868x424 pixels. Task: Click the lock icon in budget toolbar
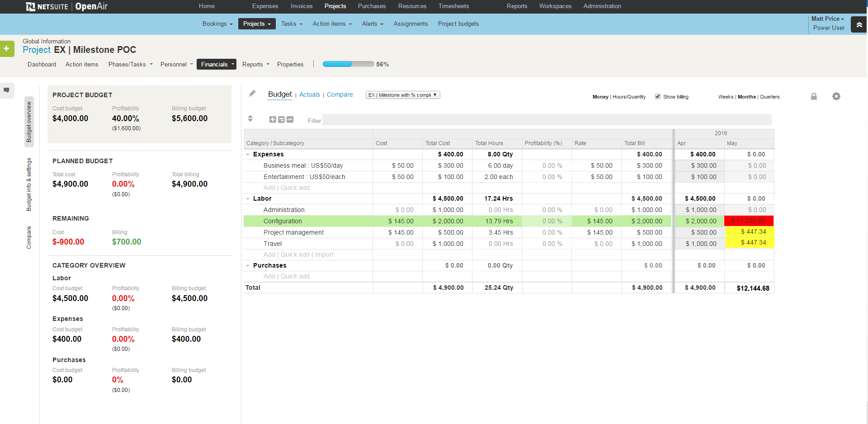coord(813,96)
